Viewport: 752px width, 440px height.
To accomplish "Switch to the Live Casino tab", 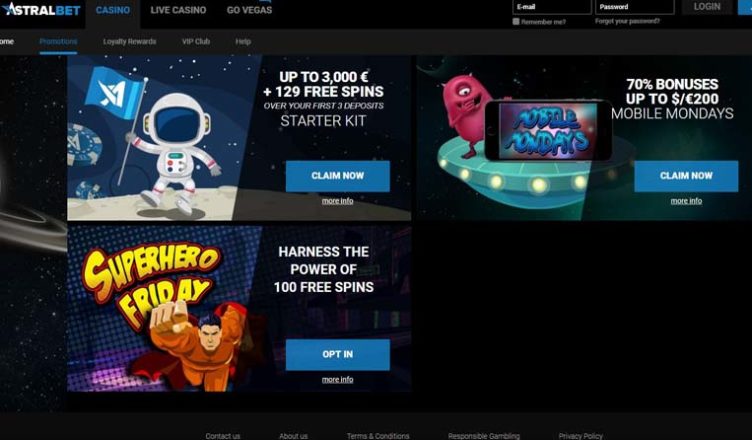I will 178,10.
